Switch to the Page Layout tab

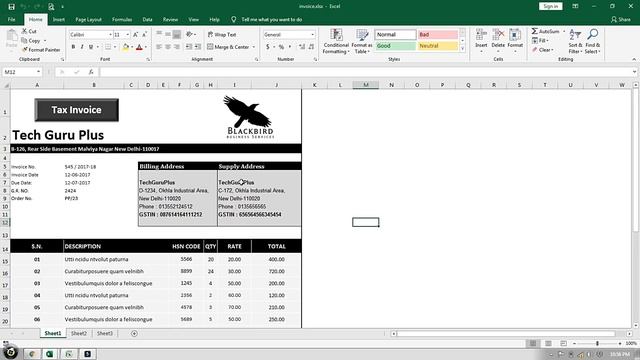(88, 20)
